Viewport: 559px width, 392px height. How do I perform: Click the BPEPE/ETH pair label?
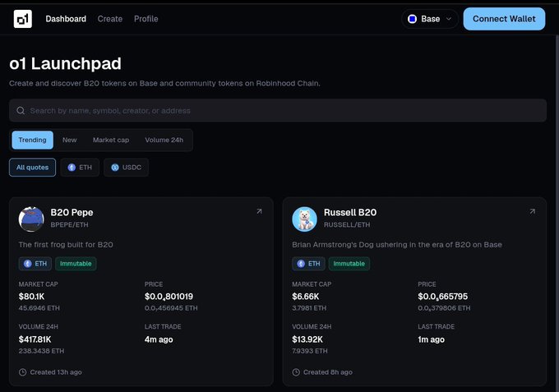pyautogui.click(x=70, y=225)
